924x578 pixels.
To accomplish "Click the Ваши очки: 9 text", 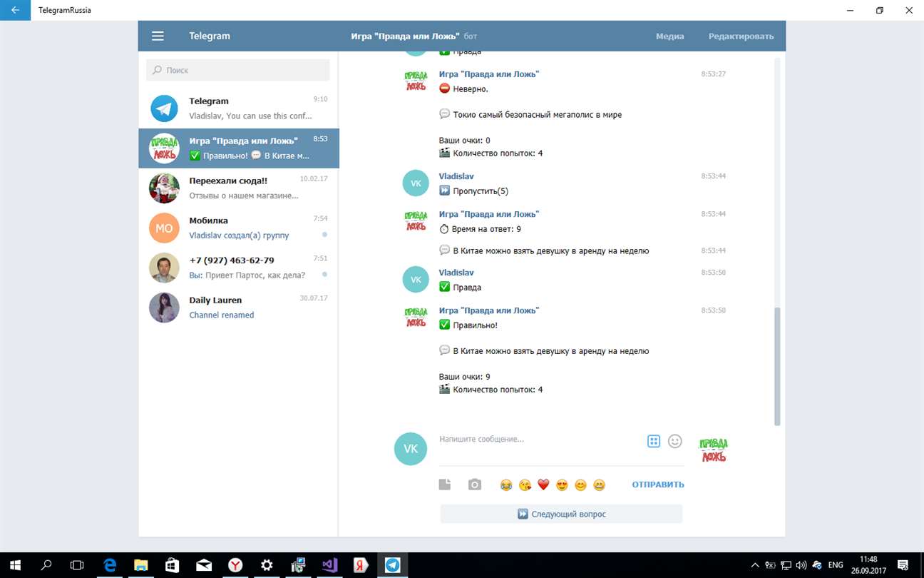I will 464,377.
